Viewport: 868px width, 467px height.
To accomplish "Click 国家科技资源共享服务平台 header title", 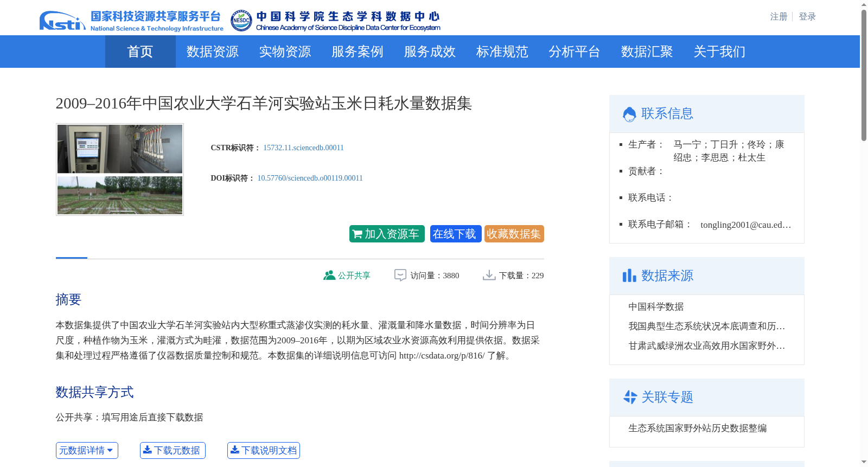I will [156, 16].
